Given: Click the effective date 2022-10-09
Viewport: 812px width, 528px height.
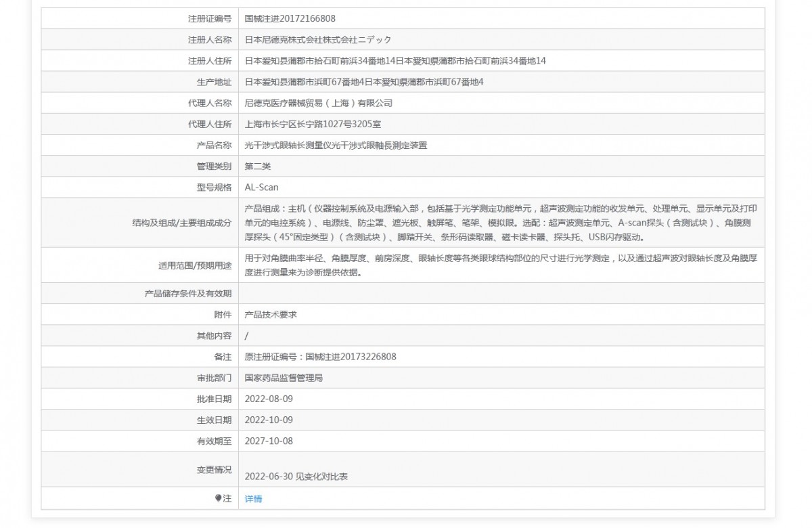Looking at the screenshot, I should 269,420.
